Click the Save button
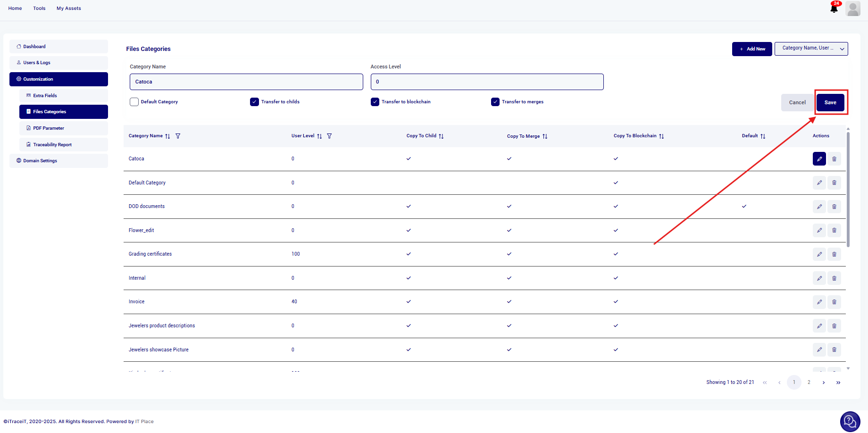Viewport: 868px width, 433px height. coord(830,102)
